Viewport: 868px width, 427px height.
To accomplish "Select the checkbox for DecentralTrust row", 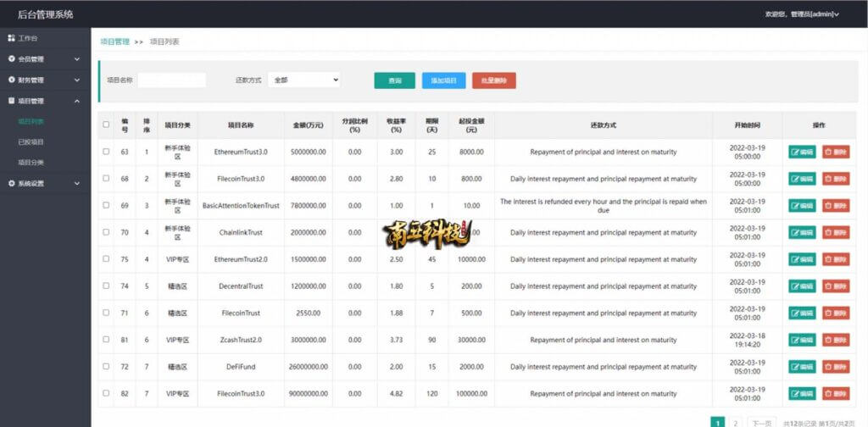I will point(106,286).
